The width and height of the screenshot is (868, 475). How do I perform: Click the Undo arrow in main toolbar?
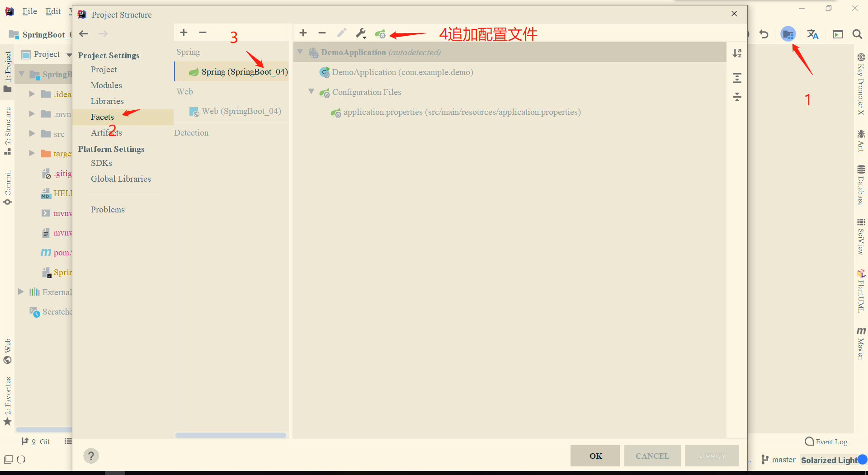[x=764, y=34]
